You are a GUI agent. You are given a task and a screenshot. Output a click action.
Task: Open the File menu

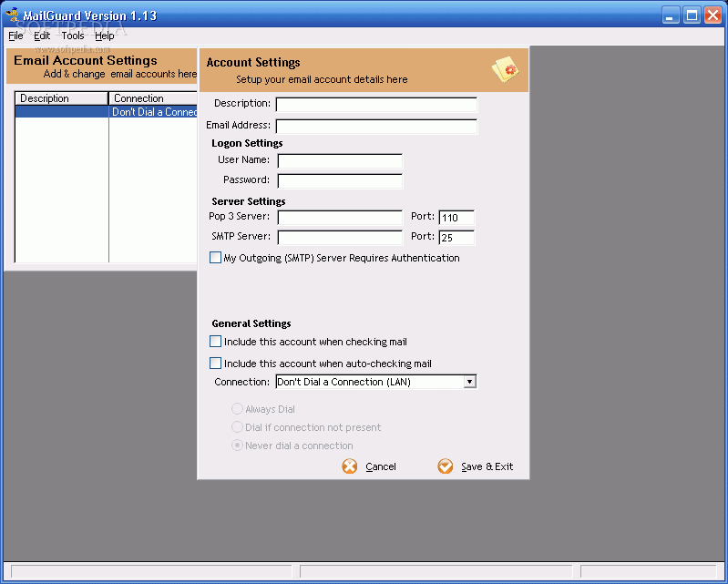pyautogui.click(x=15, y=36)
